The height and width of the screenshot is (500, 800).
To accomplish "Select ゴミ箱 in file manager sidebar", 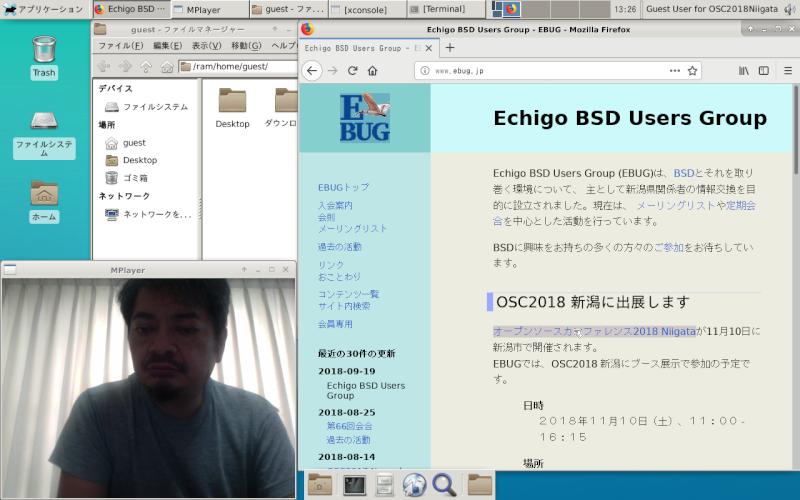I will [x=135, y=178].
